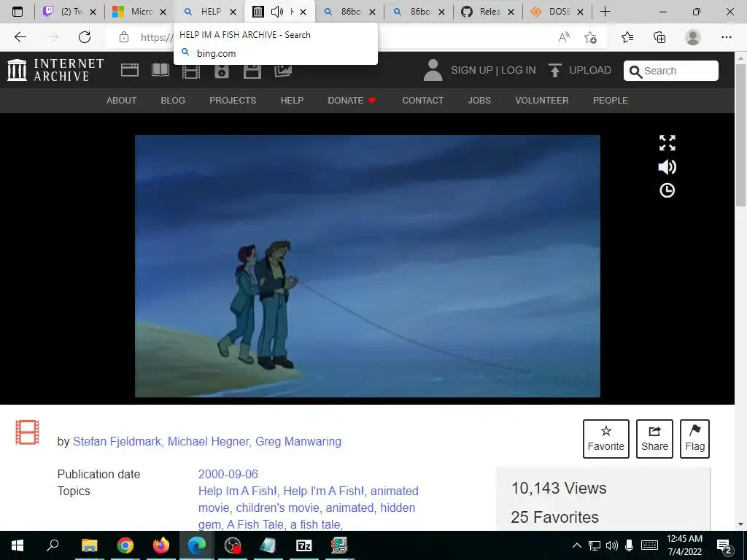Open the JOBS menu item
This screenshot has height=560, width=747.
coord(479,101)
